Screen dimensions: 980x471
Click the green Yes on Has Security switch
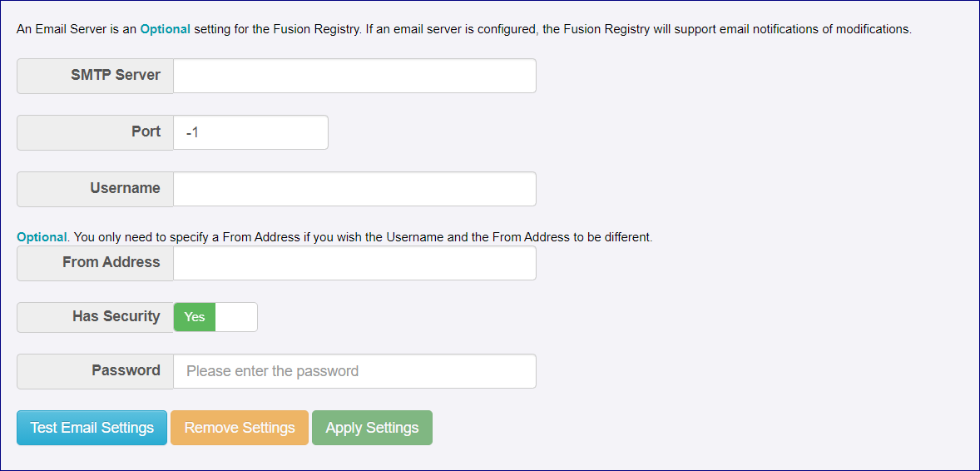pos(195,317)
